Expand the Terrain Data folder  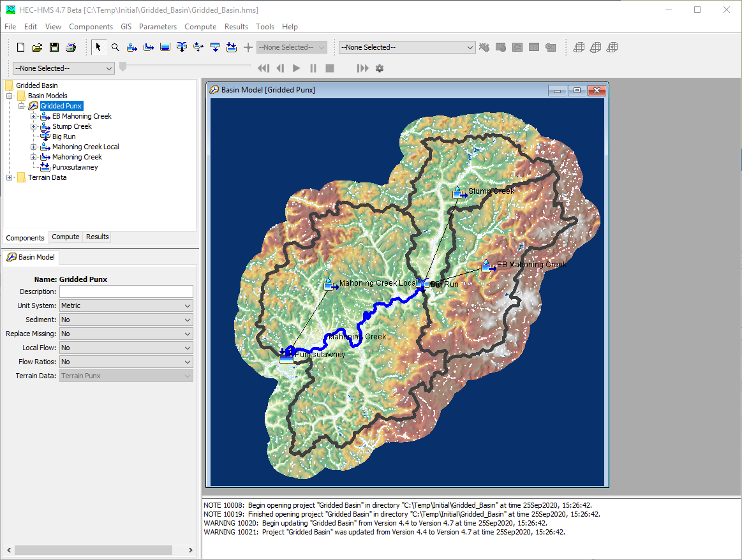[x=10, y=178]
